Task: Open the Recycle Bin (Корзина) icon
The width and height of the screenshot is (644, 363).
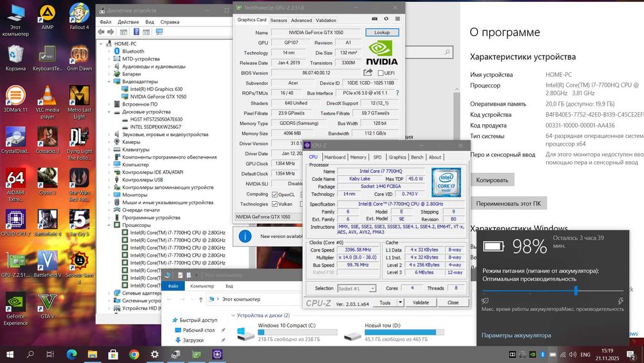Action: tap(15, 59)
